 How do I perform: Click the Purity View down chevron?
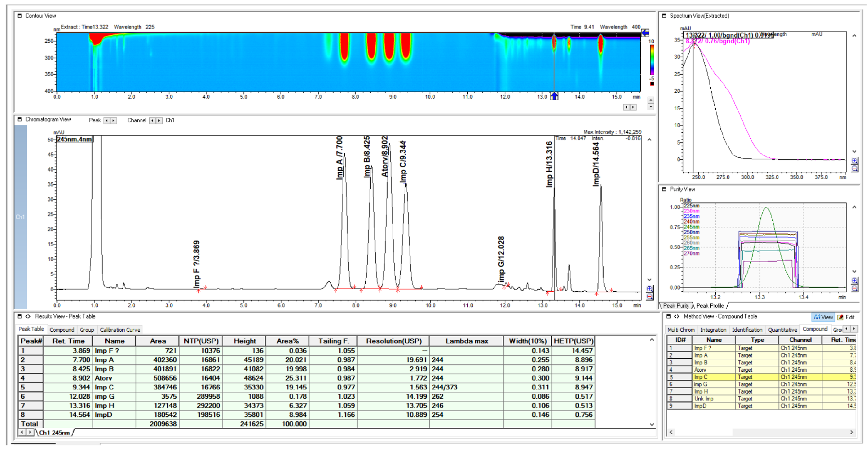[x=854, y=271]
